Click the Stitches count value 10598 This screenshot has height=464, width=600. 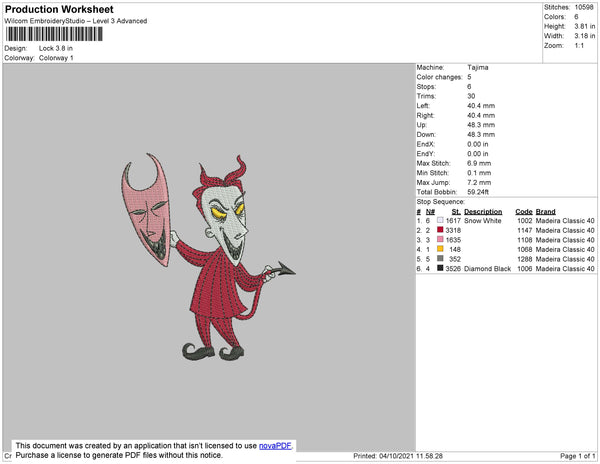pyautogui.click(x=584, y=7)
